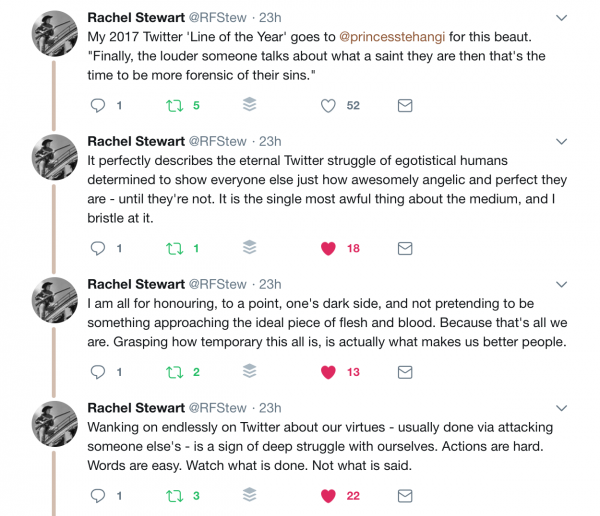The height and width of the screenshot is (516, 600).
Task: Reply to the 'Line of the Year' tweet
Action: (x=98, y=105)
